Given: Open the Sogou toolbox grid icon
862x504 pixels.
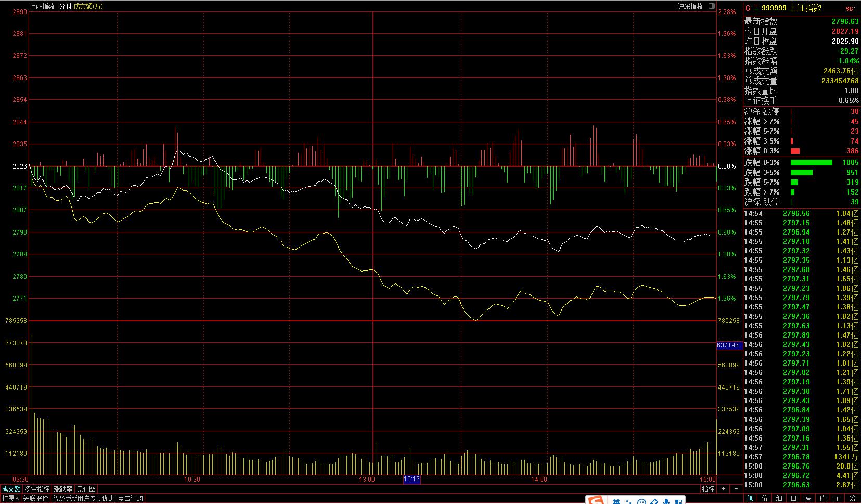Looking at the screenshot, I should point(679,501).
